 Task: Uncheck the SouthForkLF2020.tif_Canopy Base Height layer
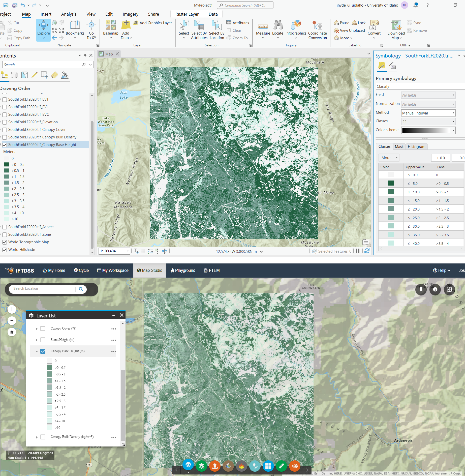[x=5, y=145]
